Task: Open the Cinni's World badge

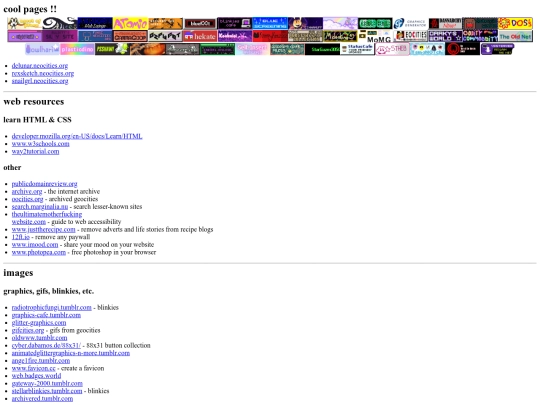Action: click(446, 36)
